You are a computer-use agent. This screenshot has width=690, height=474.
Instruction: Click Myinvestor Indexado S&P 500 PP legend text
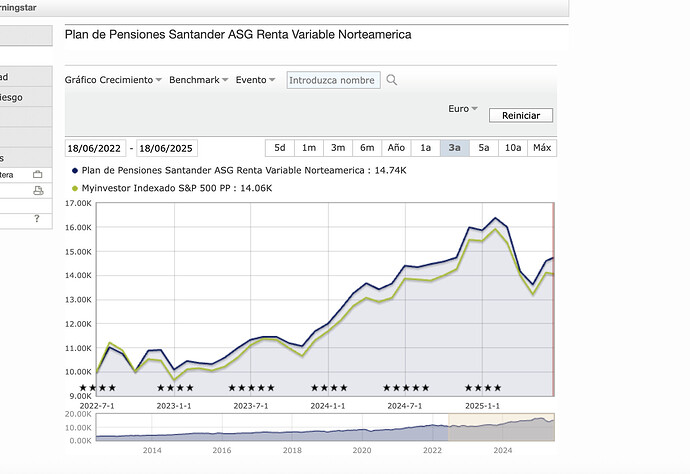[x=177, y=188]
